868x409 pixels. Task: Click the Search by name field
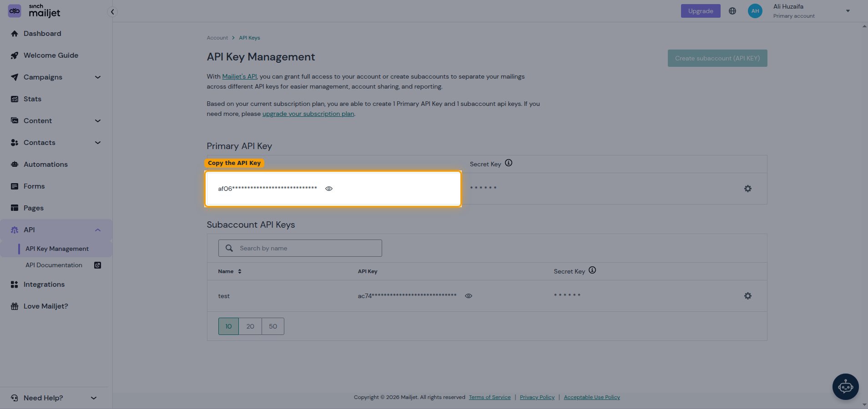coord(300,248)
